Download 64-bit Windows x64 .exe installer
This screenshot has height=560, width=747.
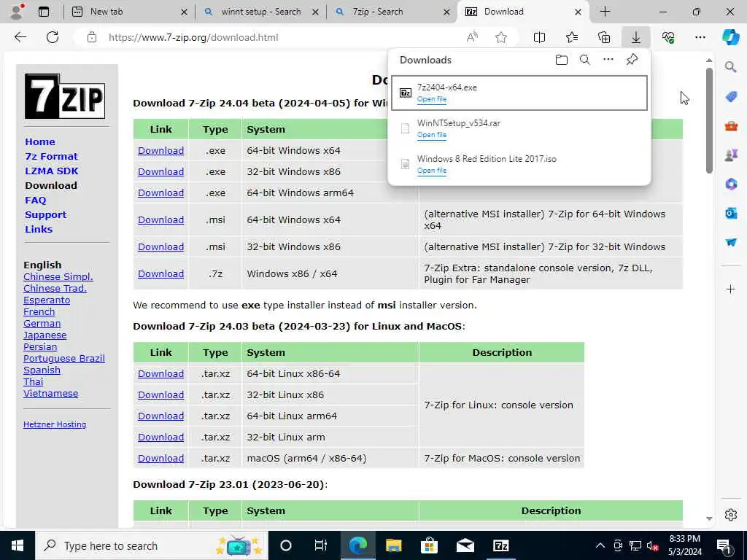160,150
